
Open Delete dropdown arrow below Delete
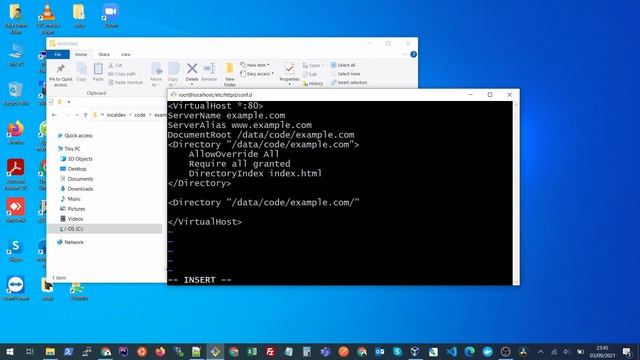click(x=192, y=84)
